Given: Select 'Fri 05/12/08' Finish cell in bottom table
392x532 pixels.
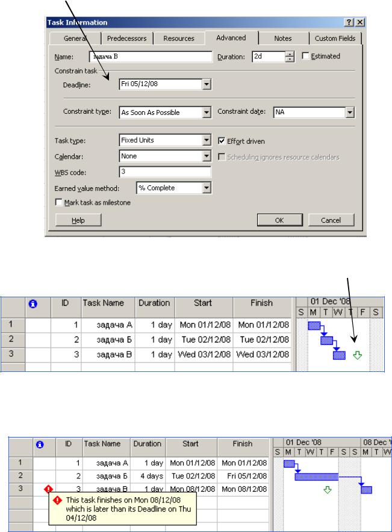Looking at the screenshot, I should (x=243, y=476).
